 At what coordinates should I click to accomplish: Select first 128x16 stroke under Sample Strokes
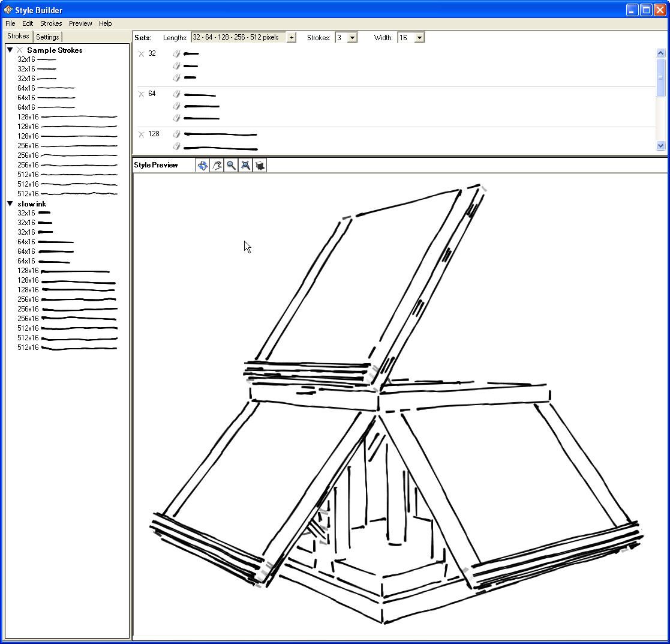click(x=67, y=117)
